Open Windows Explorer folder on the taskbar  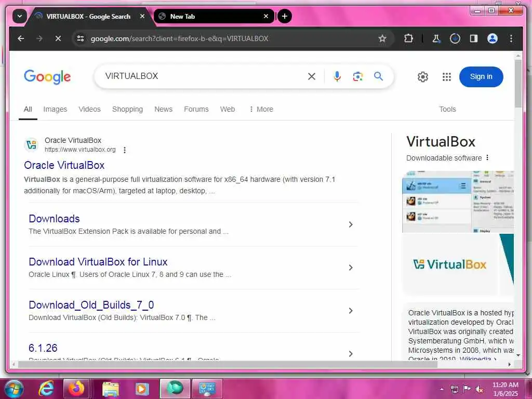coord(110,389)
